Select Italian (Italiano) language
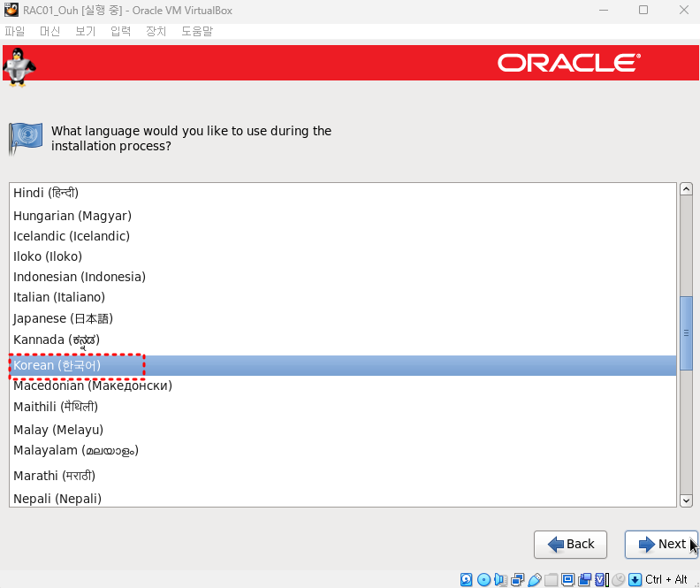This screenshot has height=588, width=700. [x=343, y=297]
